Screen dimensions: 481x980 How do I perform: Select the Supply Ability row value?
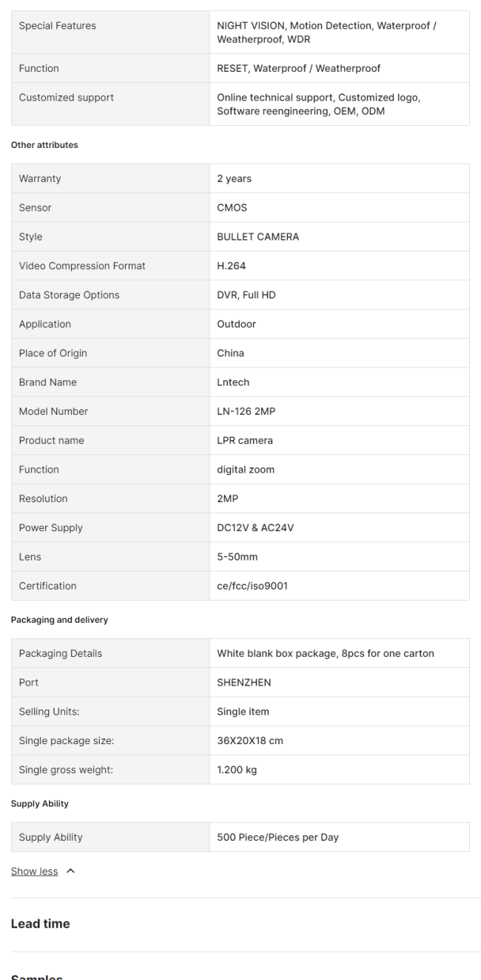click(x=277, y=837)
